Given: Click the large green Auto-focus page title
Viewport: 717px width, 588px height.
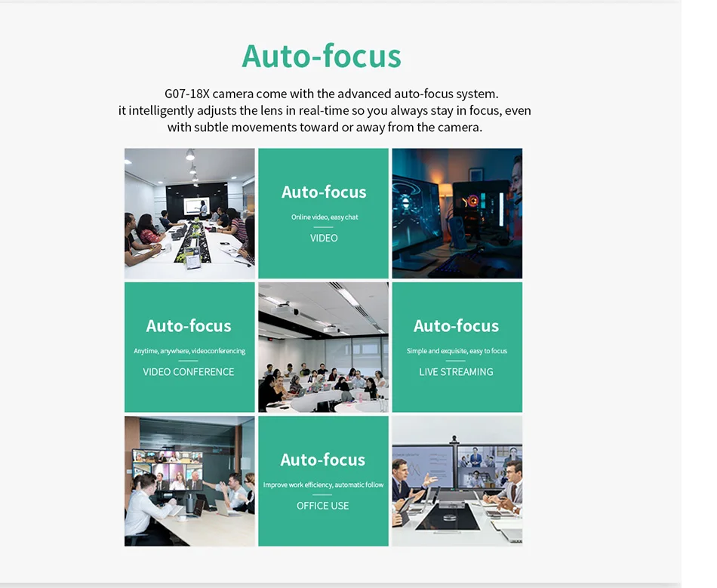Looking at the screenshot, I should [321, 57].
